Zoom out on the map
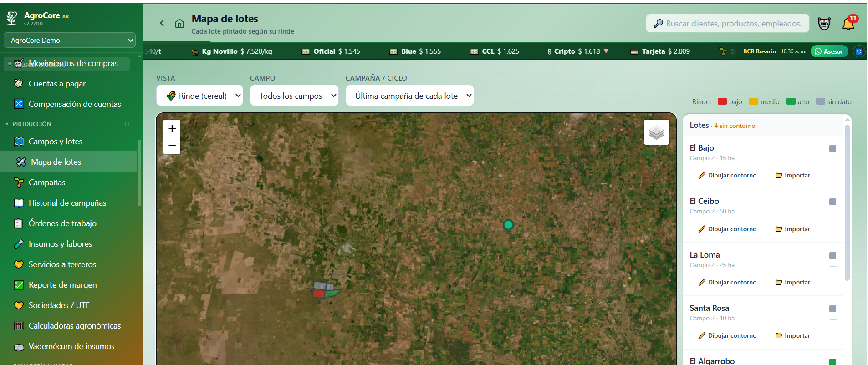Screen dimensions: 868x365 pos(172,146)
